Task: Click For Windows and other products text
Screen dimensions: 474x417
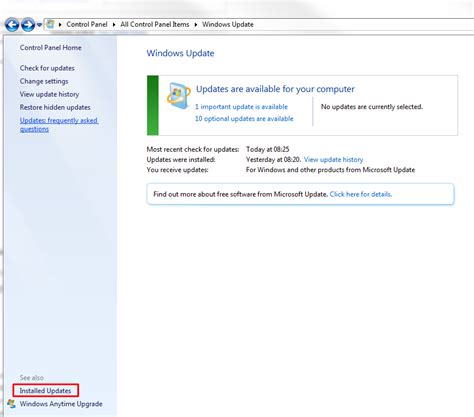Action: click(x=330, y=170)
